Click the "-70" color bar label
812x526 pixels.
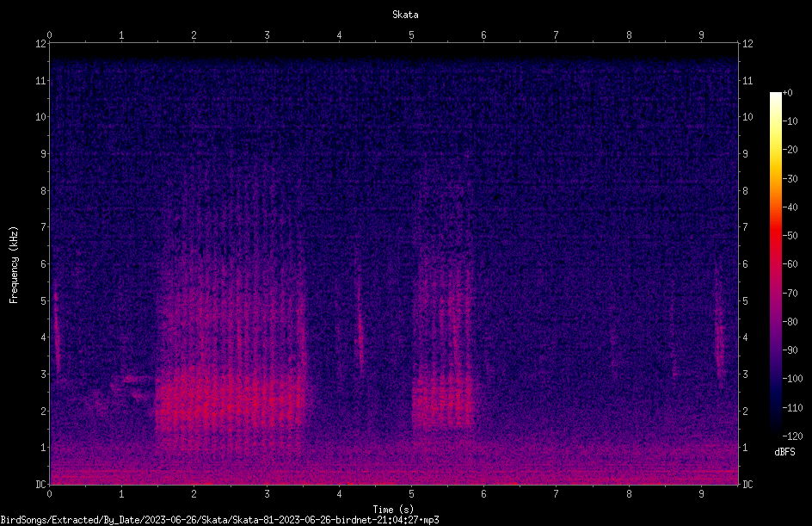[790, 294]
